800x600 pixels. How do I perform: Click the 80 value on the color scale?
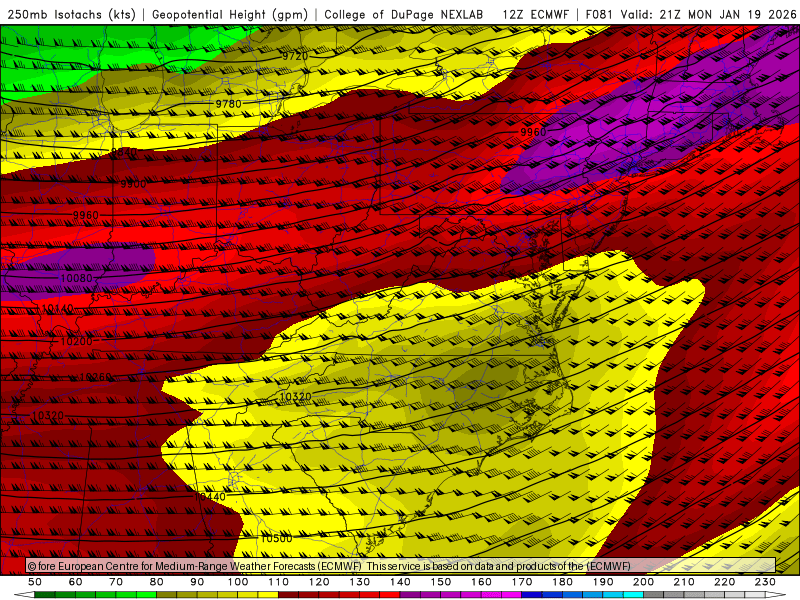[x=157, y=582]
